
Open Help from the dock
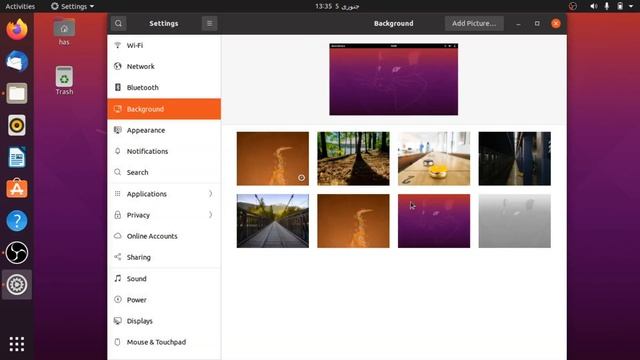pyautogui.click(x=17, y=220)
